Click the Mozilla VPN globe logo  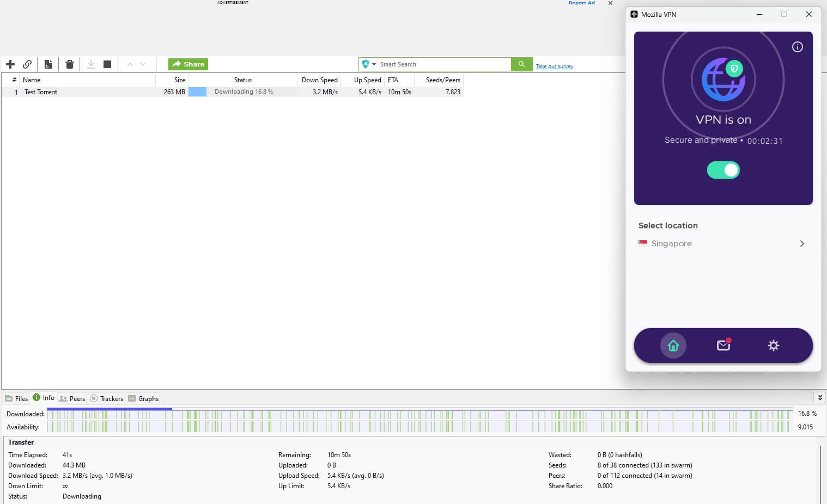click(723, 80)
